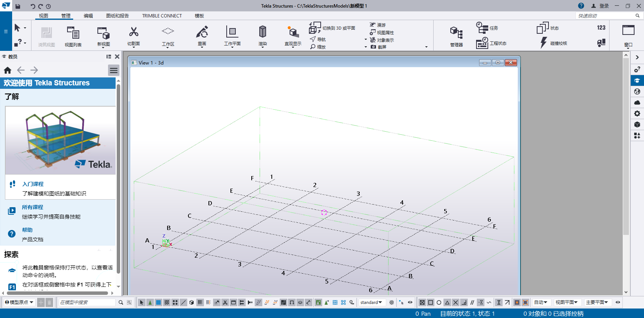The image size is (644, 318).
Task: Open the cloud icon in right side pane
Action: point(637,102)
